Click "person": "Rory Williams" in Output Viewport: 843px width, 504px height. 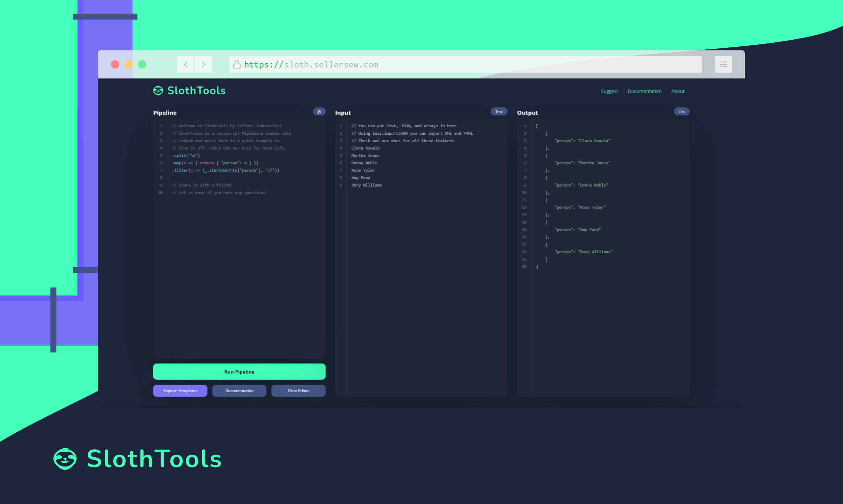[583, 252]
